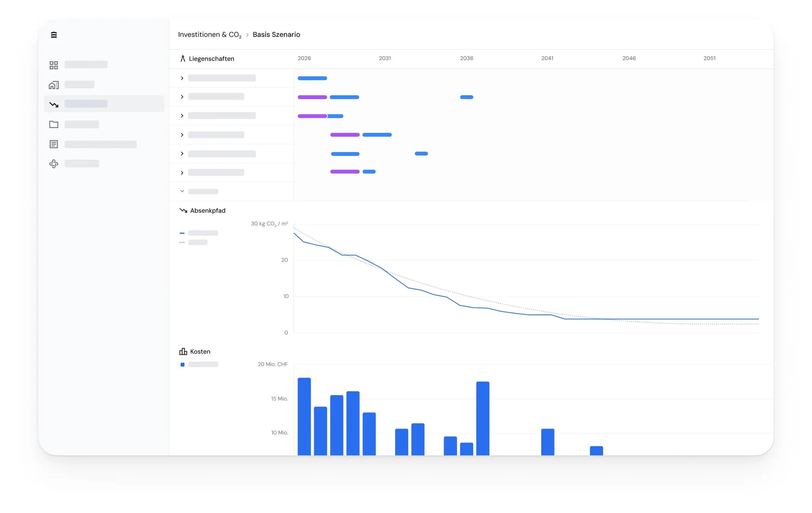This screenshot has height=513, width=812.
Task: Expand the sixth property row chevron
Action: 182,173
